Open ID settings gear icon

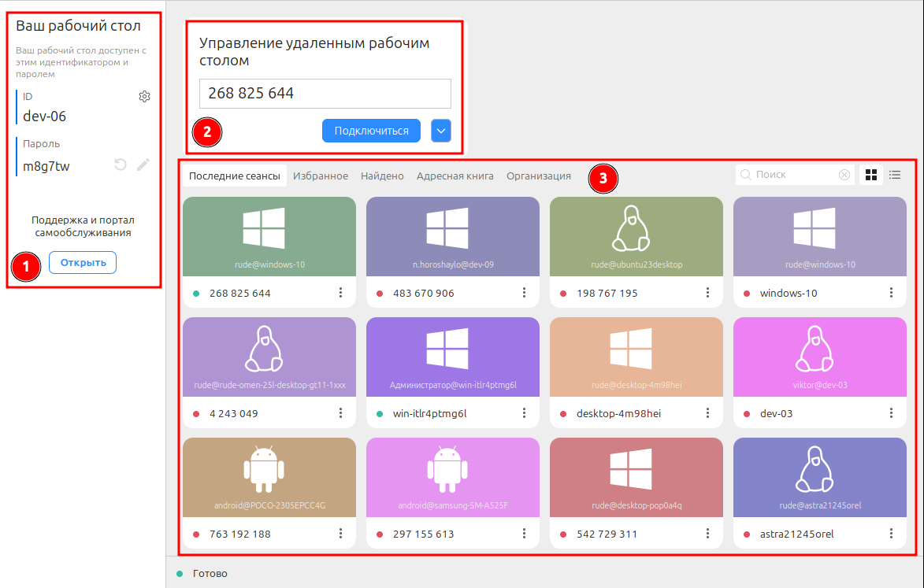click(144, 97)
